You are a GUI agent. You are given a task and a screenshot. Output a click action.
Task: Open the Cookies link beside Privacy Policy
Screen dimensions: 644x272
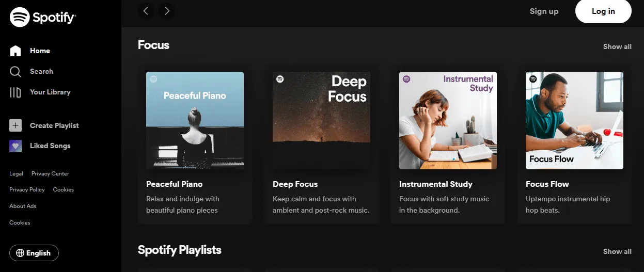(x=64, y=189)
